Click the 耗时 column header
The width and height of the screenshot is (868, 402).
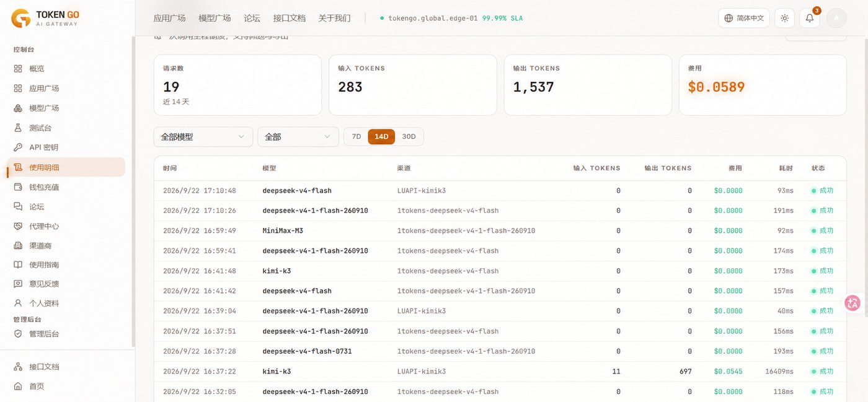click(x=786, y=168)
